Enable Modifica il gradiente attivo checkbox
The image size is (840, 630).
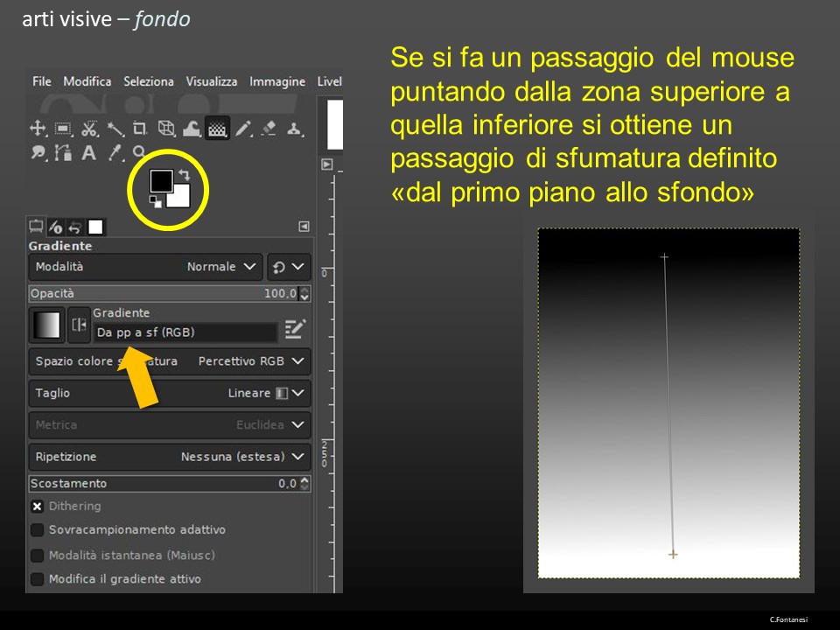[x=37, y=579]
